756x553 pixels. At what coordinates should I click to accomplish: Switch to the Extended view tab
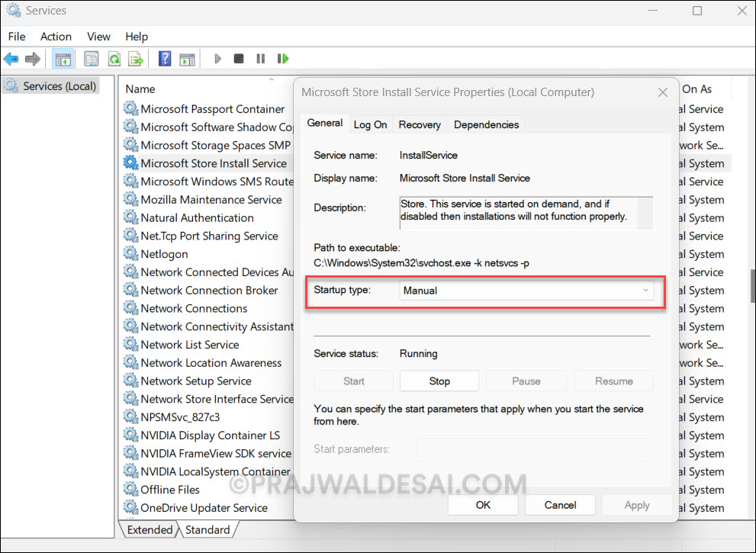coord(150,530)
